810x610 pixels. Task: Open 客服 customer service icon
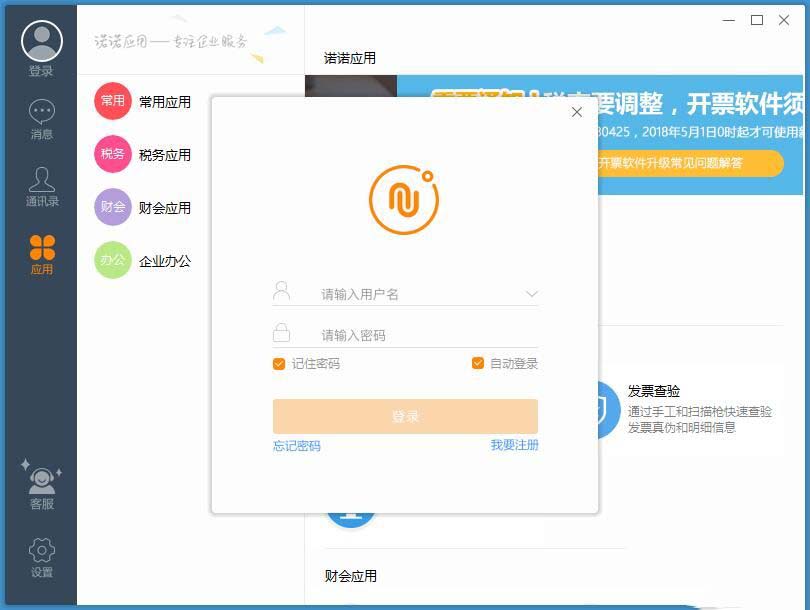pos(41,481)
